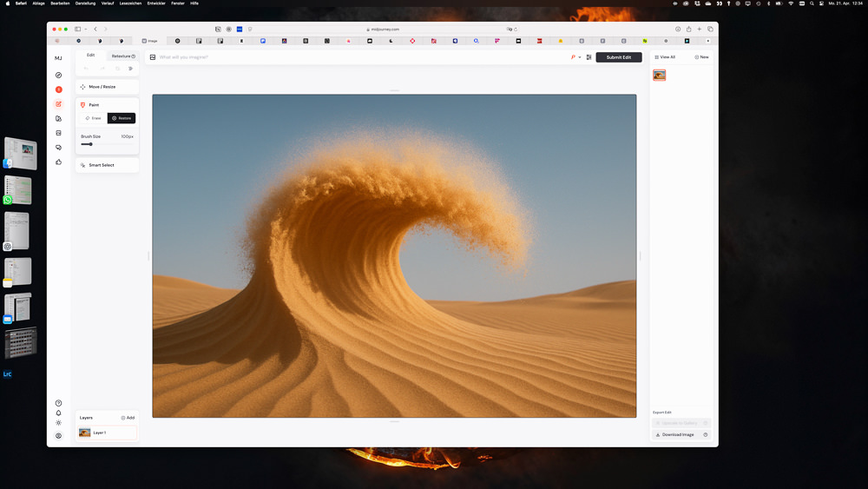Add a new layer with Add button
The width and height of the screenshot is (868, 489).
pos(128,418)
